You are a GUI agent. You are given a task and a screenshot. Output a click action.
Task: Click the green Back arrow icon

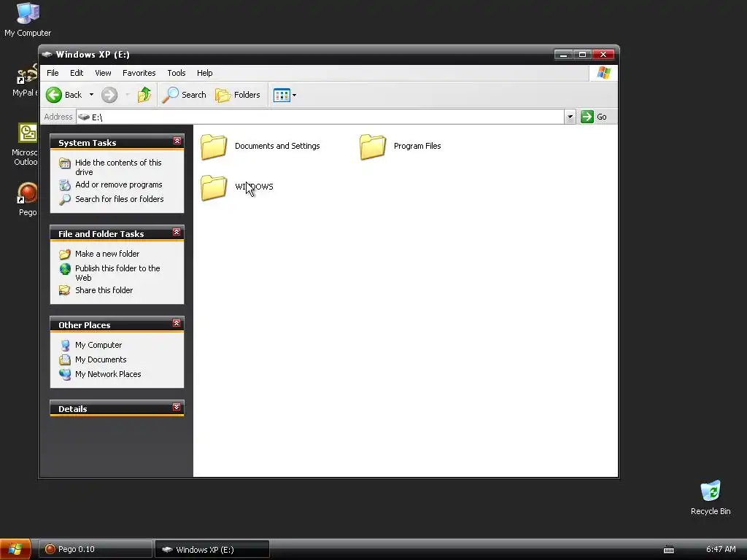[x=54, y=95]
